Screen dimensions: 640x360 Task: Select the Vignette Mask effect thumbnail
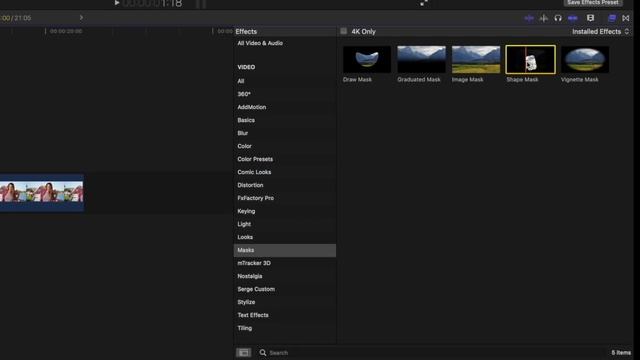585,60
